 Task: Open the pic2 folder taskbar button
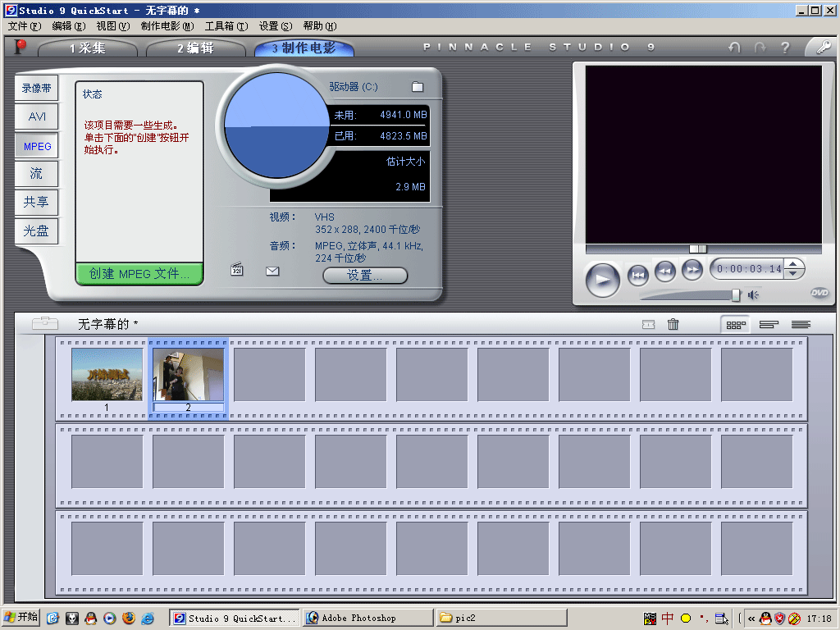[x=501, y=619]
